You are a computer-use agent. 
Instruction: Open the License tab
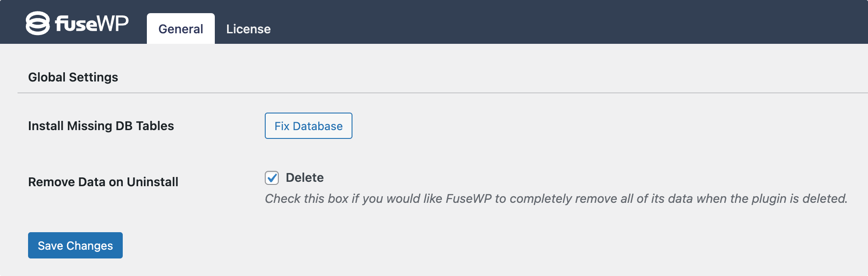(x=249, y=29)
